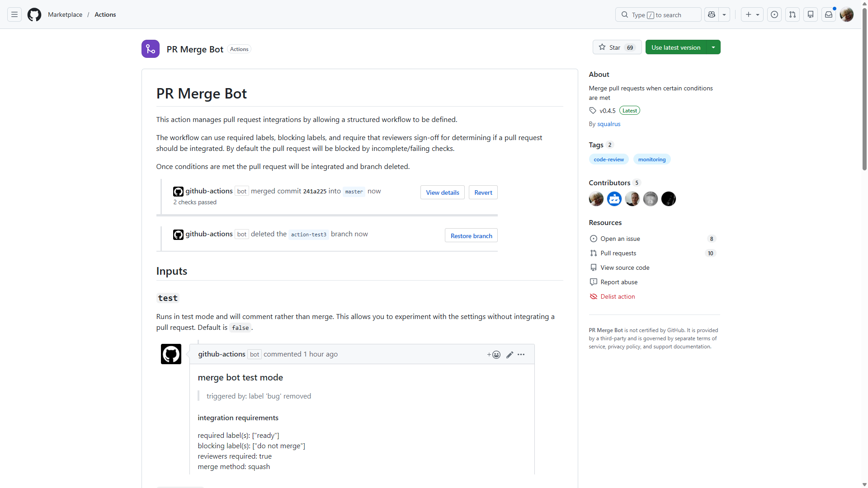Screen dimensions: 868x488
Task: Open the hamburger navigation menu
Action: pyautogui.click(x=14, y=14)
